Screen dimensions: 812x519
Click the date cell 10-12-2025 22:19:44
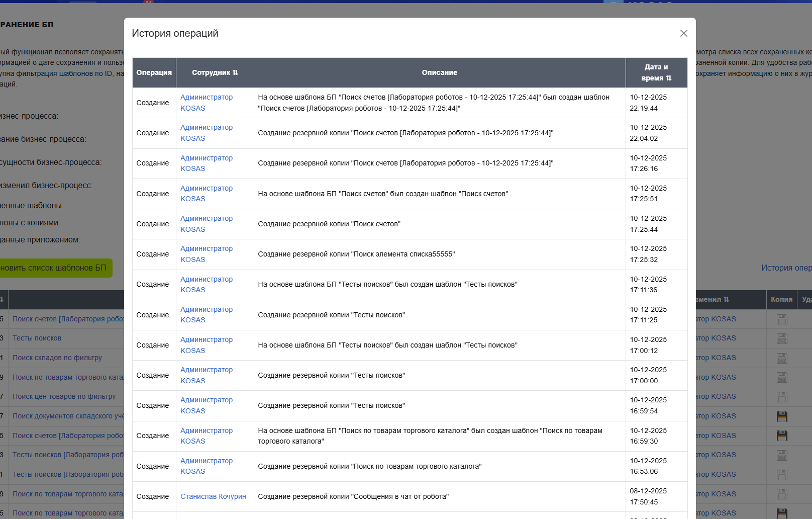(x=656, y=103)
